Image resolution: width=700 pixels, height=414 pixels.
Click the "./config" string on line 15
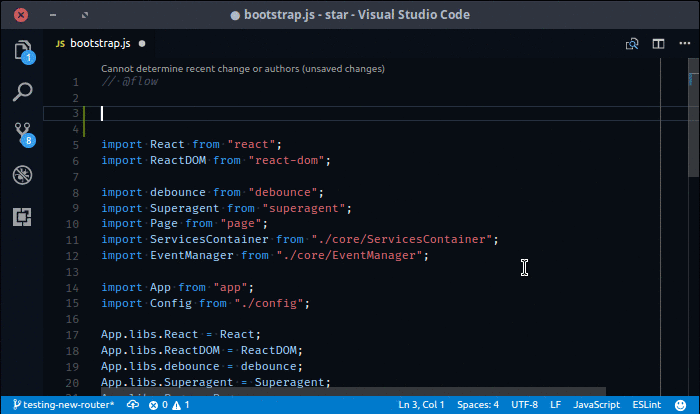click(269, 303)
